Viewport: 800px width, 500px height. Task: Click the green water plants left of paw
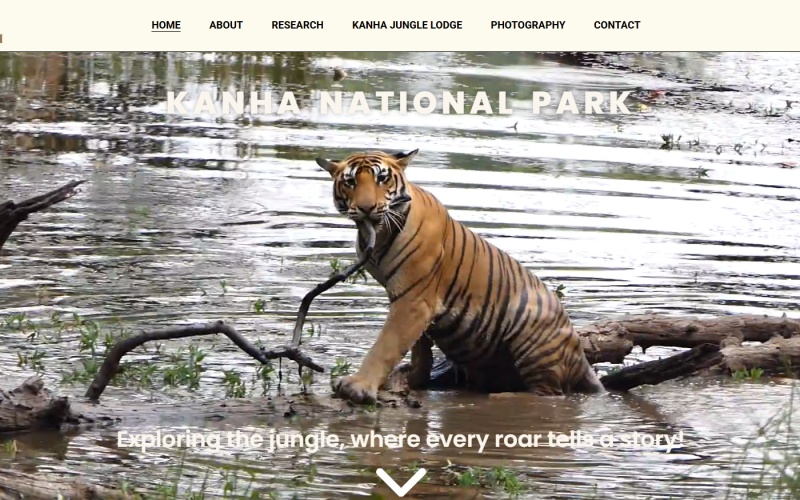[184, 367]
